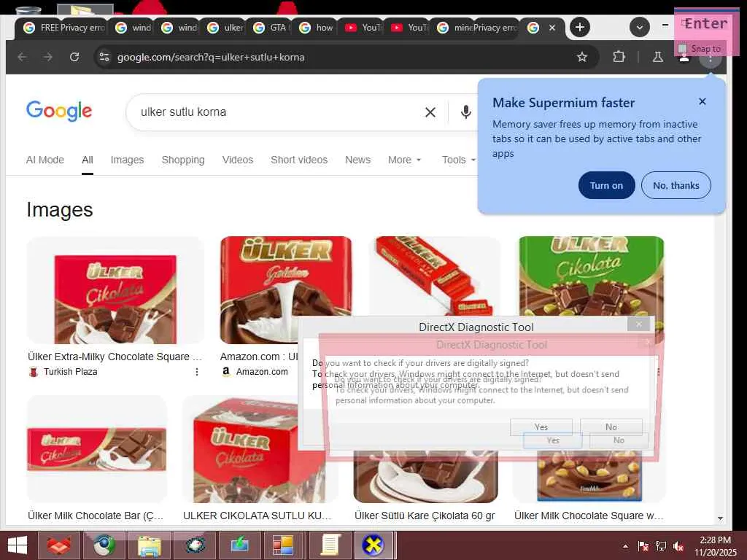The image size is (747, 560).
Task: Open the Turkish Plaza Ülker Çikolata thumbnail
Action: click(115, 290)
